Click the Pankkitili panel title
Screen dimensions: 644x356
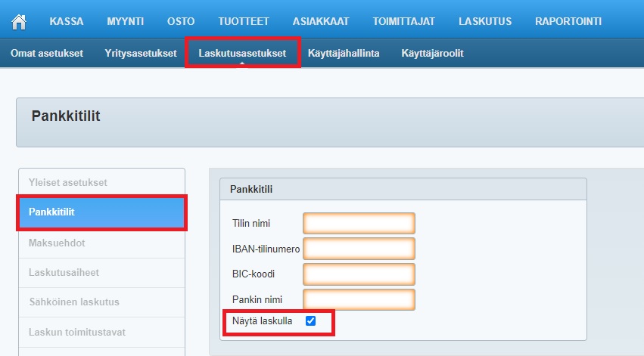pos(251,190)
